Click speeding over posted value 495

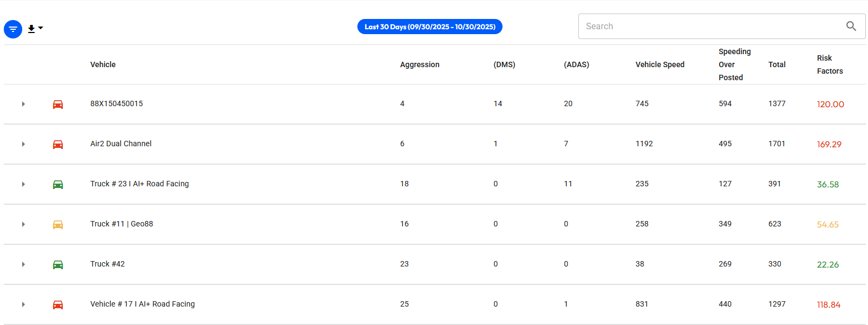(x=725, y=144)
